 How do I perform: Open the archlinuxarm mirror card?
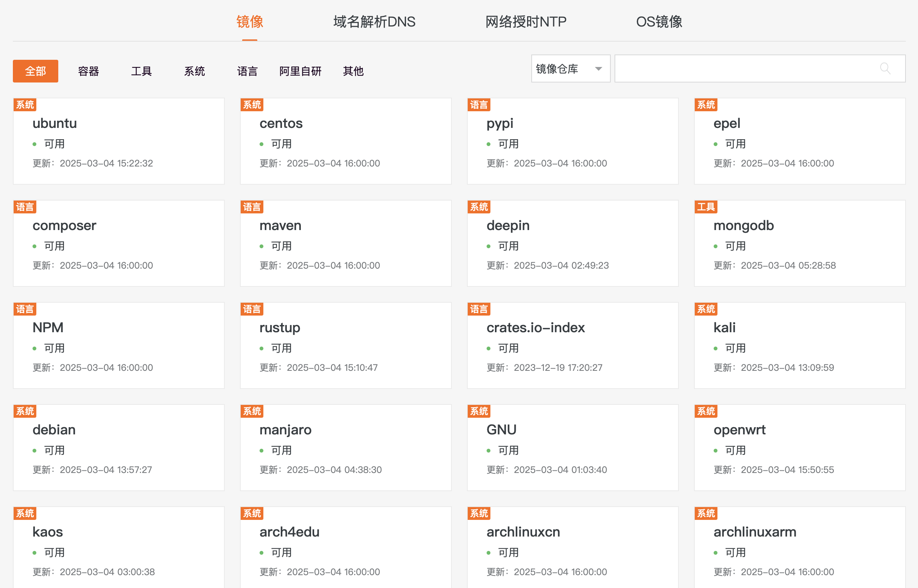click(755, 532)
